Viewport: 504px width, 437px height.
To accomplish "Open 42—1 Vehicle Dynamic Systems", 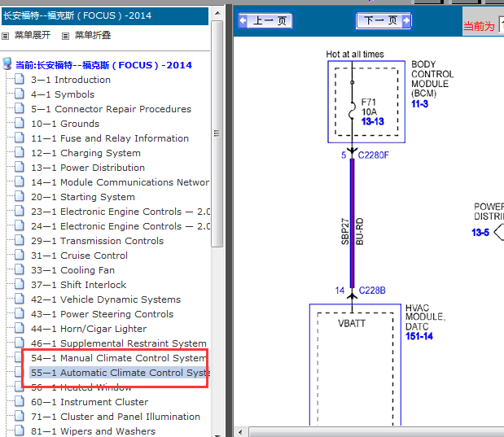I will coord(106,299).
